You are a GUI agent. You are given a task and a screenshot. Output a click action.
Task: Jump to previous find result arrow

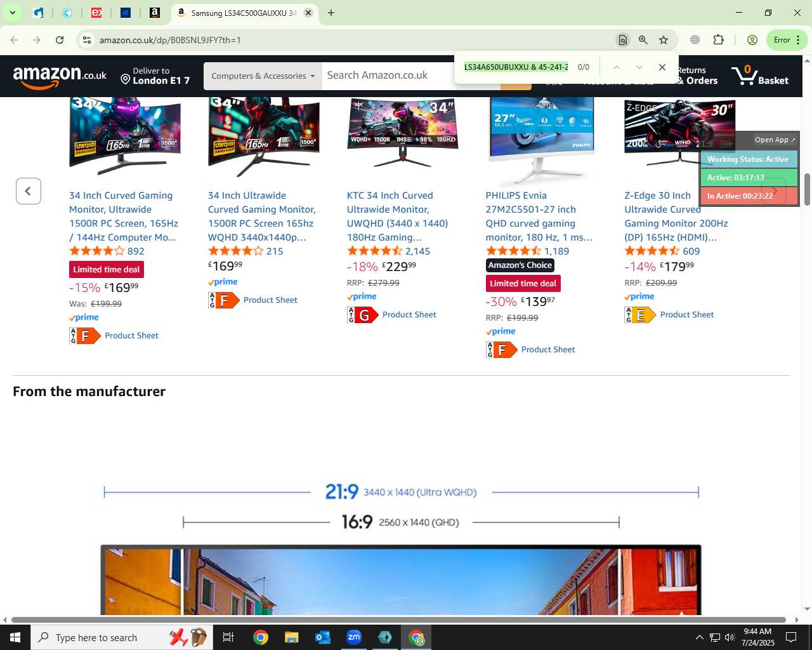click(x=616, y=67)
